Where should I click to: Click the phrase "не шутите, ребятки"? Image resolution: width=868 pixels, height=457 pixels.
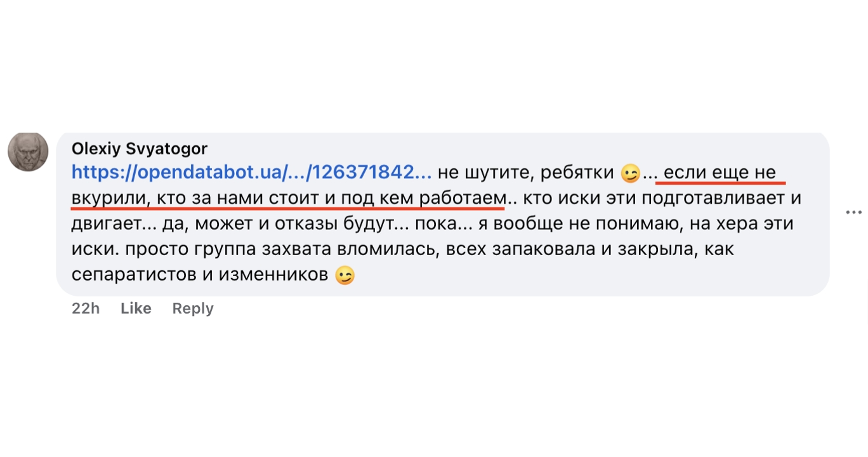click(x=526, y=173)
